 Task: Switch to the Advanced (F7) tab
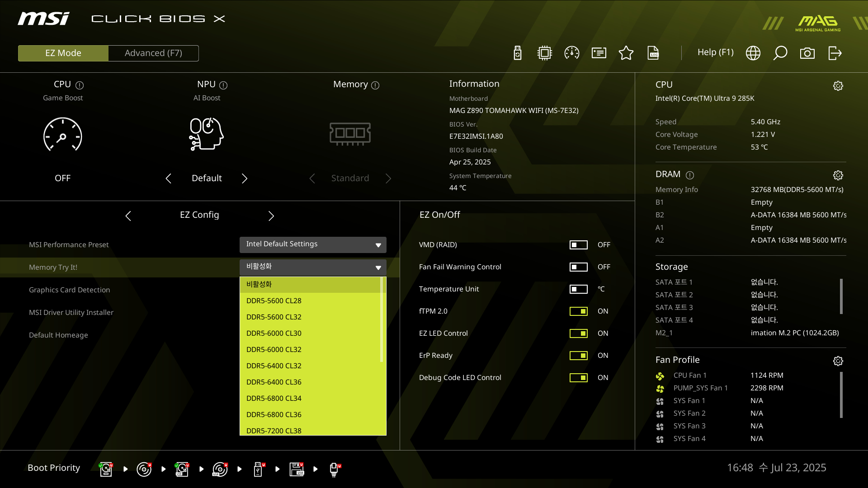tap(153, 53)
